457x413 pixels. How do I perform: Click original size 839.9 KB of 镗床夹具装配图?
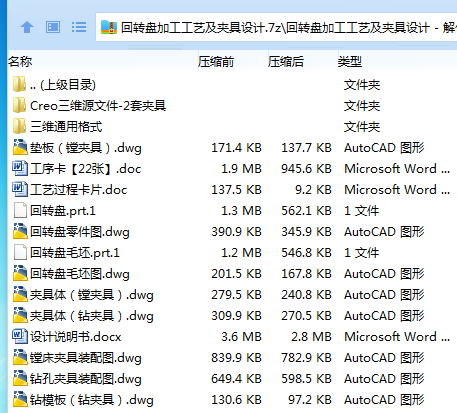(236, 358)
